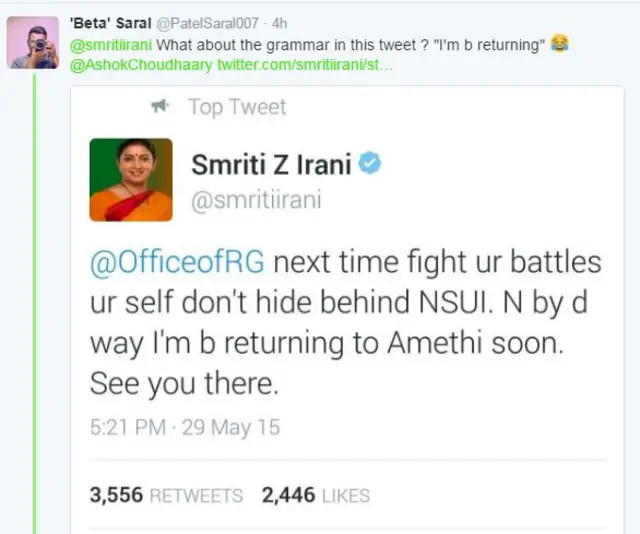
Task: View the 3,556 Retweets list
Action: coord(166,495)
